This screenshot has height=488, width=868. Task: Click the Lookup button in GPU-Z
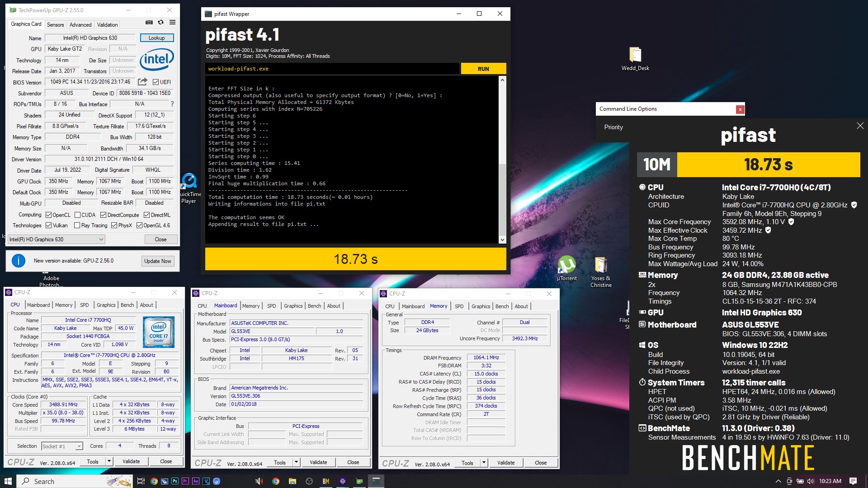pos(157,38)
